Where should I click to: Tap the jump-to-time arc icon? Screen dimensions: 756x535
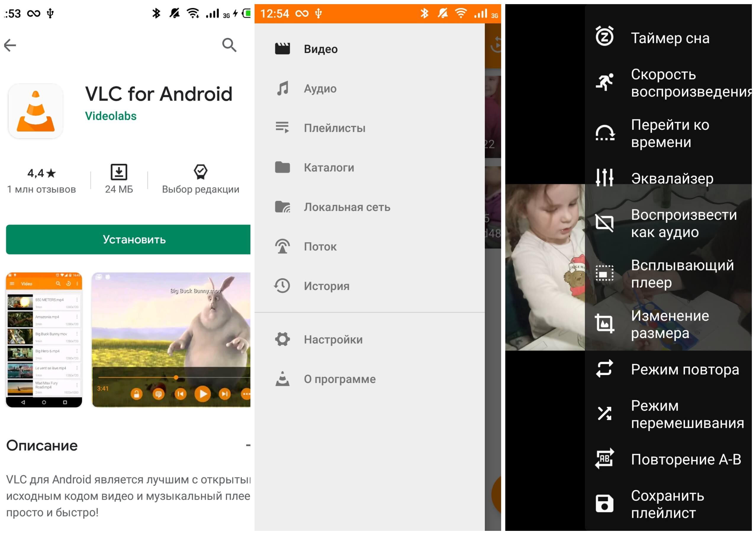tap(605, 133)
